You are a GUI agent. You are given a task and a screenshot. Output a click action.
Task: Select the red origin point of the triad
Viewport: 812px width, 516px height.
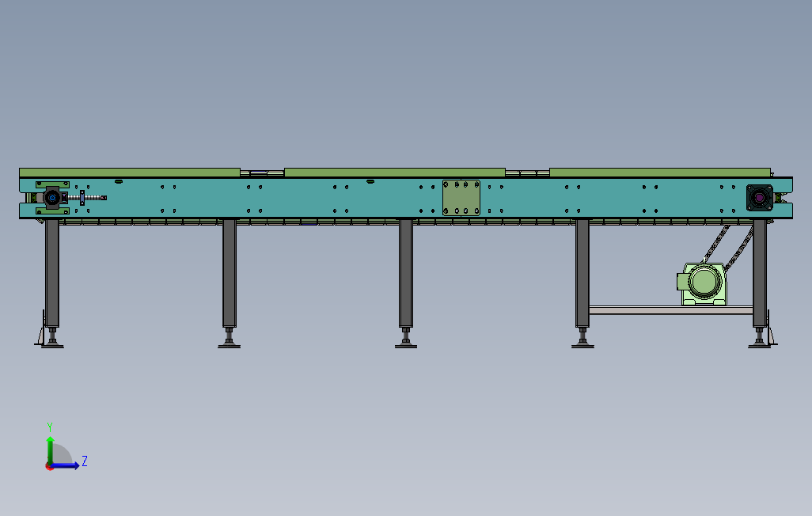pos(50,467)
